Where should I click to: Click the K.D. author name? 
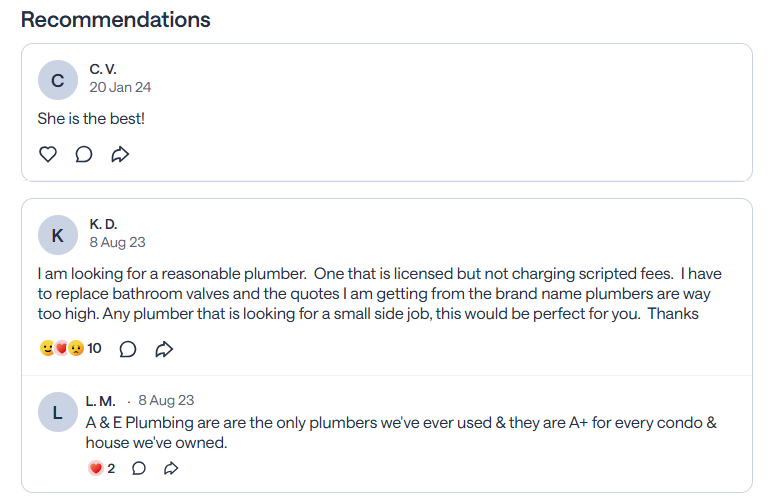103,224
